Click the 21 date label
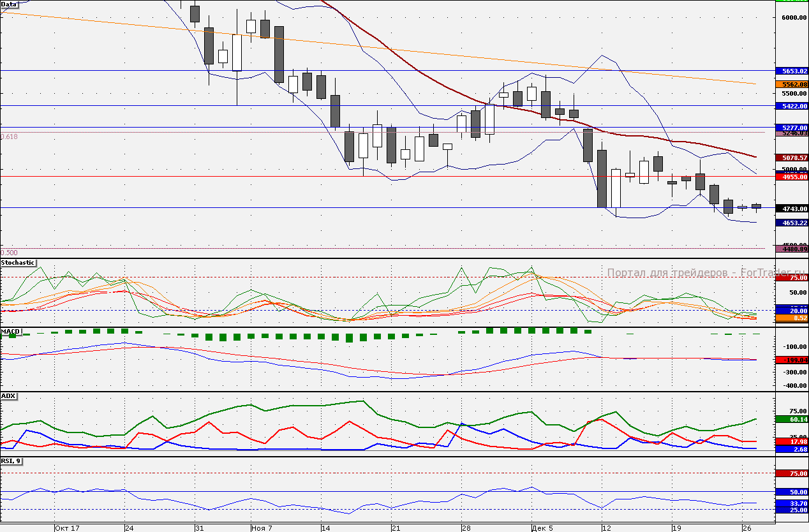This screenshot has width=809, height=532. (x=395, y=528)
